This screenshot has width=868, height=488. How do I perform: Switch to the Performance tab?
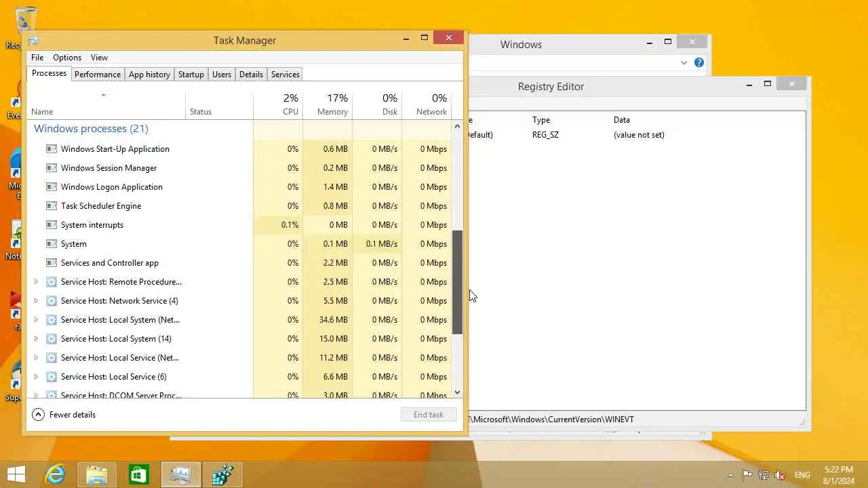pyautogui.click(x=98, y=75)
